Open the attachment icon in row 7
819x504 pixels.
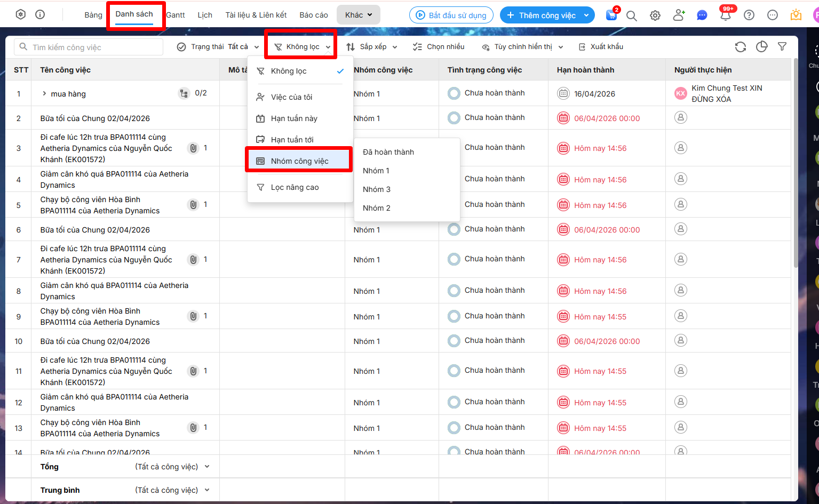tap(194, 260)
